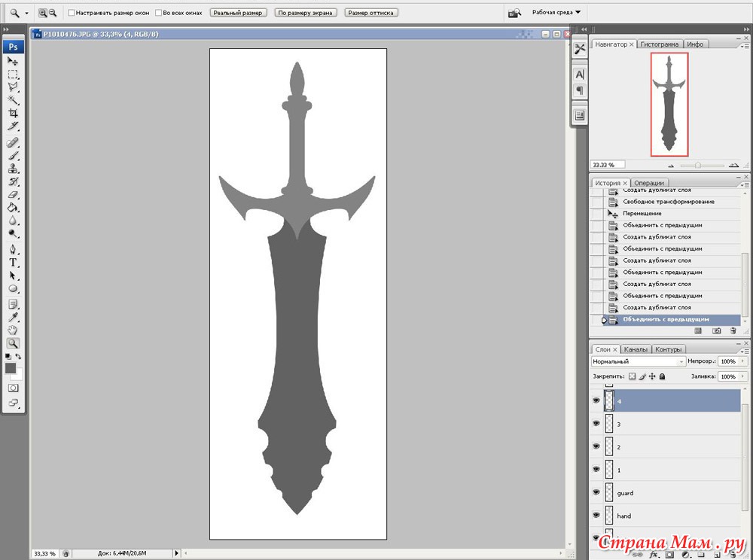Image resolution: width=753 pixels, height=560 pixels.
Task: Select the Ellipse shape tool
Action: pyautogui.click(x=13, y=289)
